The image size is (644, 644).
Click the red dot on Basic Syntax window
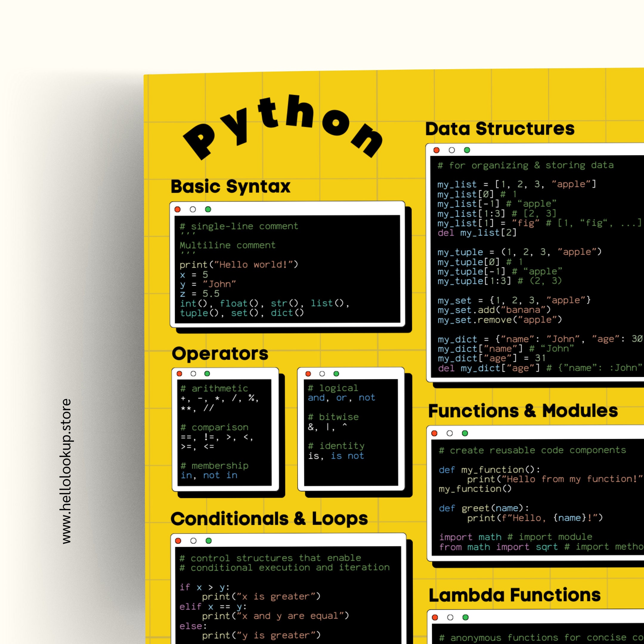click(178, 209)
